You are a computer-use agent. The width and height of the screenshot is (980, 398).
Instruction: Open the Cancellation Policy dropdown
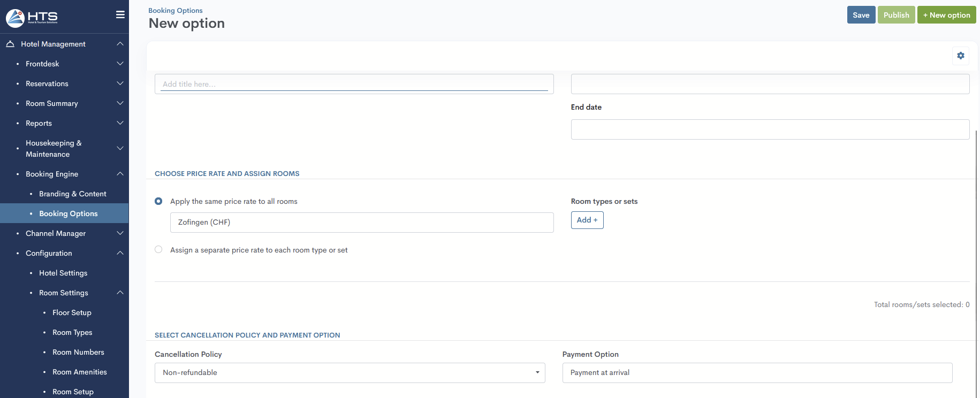click(x=350, y=373)
